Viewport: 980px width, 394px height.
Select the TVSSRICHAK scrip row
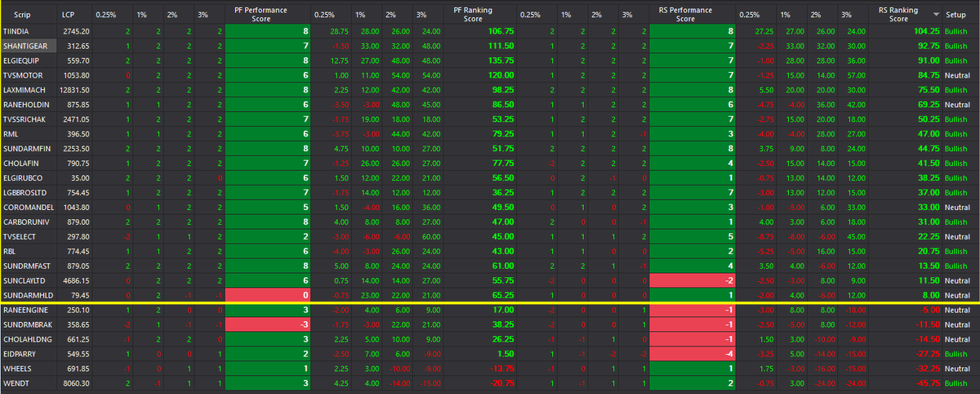click(x=490, y=119)
